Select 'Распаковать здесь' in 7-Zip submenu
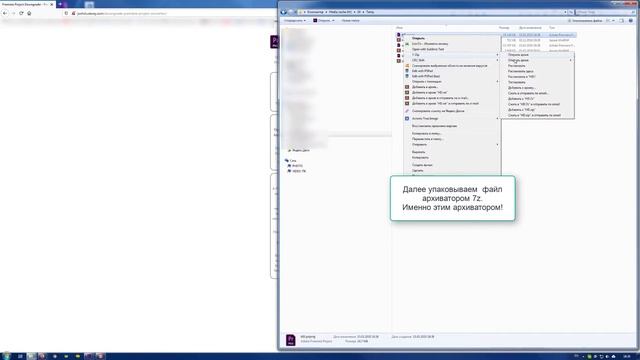640x360 pixels. pos(520,71)
